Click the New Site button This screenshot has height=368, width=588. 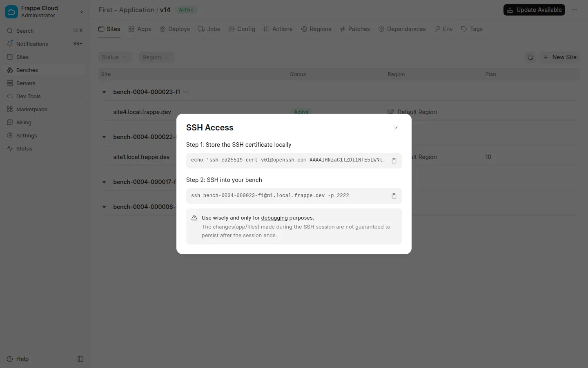click(560, 57)
